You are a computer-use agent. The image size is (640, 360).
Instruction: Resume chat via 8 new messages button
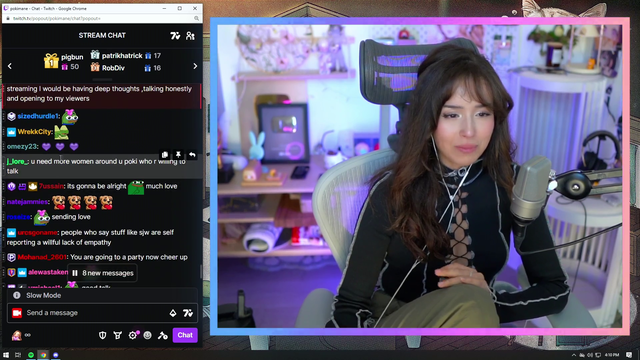click(102, 273)
